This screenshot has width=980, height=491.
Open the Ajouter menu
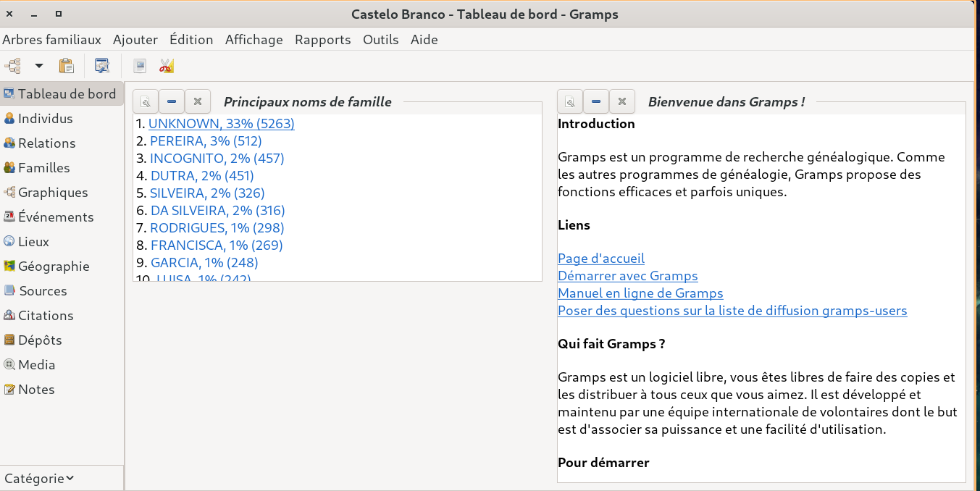tap(135, 40)
